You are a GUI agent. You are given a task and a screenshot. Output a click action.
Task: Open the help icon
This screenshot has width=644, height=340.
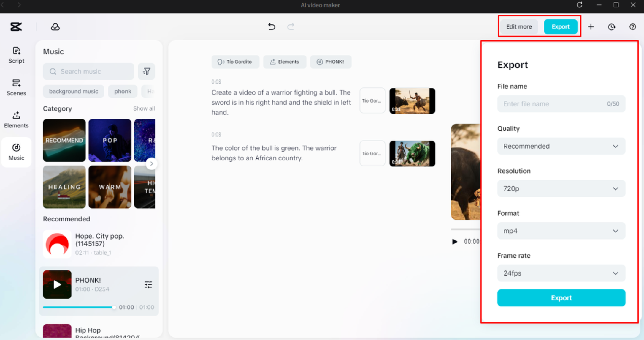(x=632, y=27)
